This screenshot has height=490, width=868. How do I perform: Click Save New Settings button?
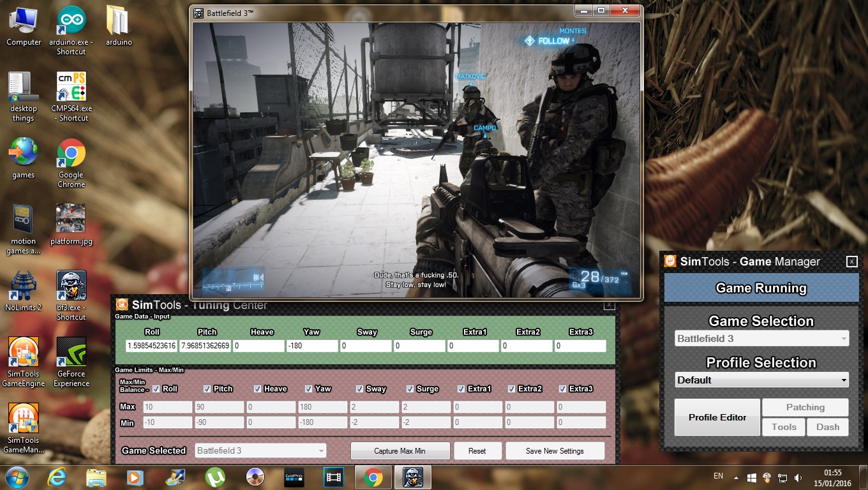click(x=555, y=450)
